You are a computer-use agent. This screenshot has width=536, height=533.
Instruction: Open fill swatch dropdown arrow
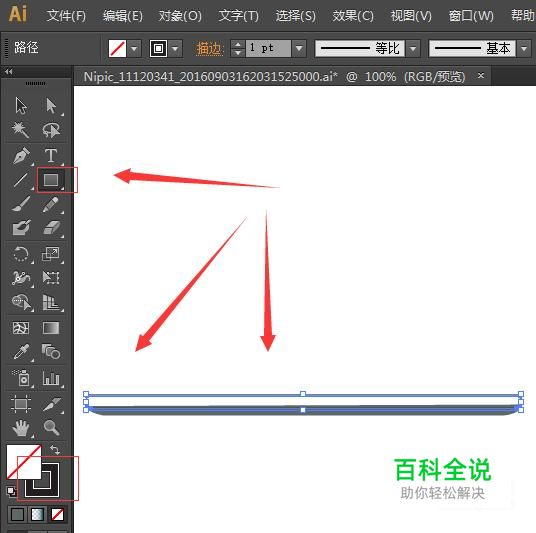134,48
